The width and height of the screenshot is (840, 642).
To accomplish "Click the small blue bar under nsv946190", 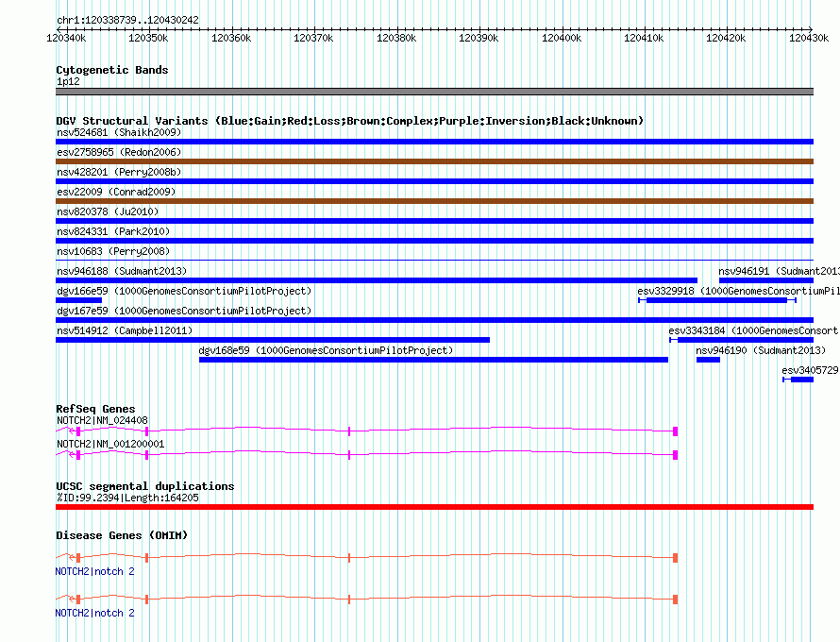I will 708,360.
